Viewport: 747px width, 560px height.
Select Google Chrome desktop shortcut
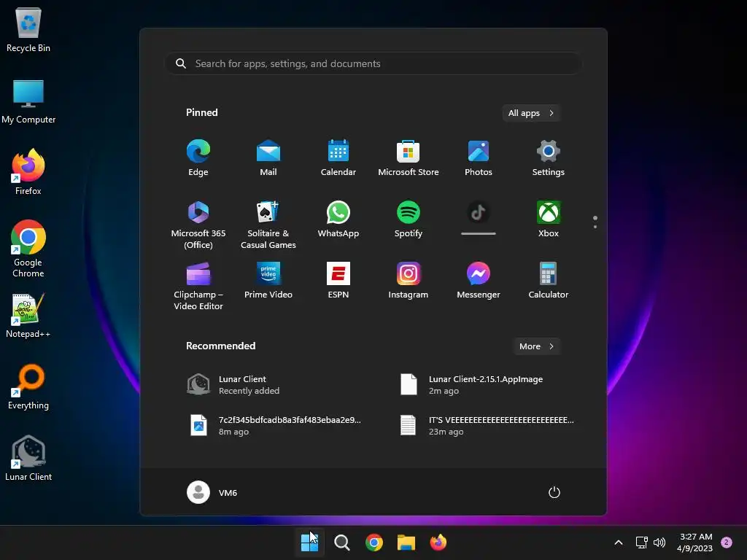pos(28,249)
